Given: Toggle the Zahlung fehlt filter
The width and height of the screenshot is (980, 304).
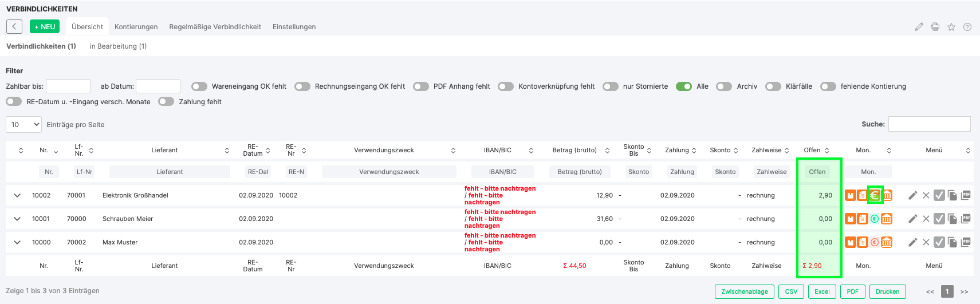Looking at the screenshot, I should (166, 102).
